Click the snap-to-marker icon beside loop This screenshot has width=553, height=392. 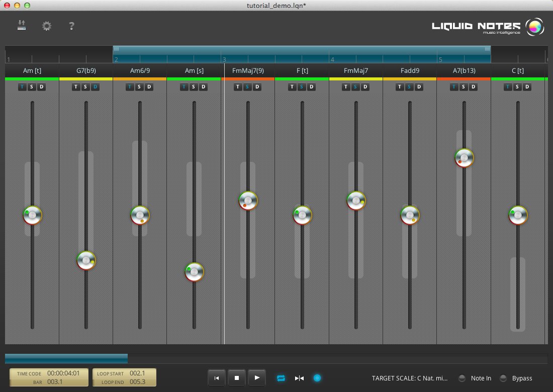[x=299, y=378]
